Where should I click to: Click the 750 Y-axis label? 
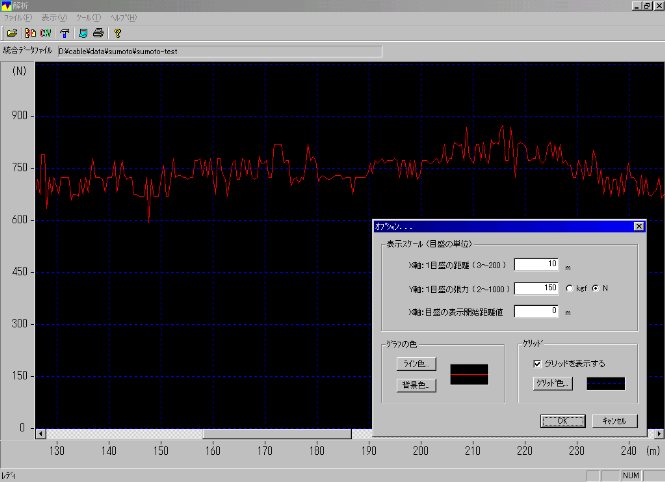click(20, 167)
